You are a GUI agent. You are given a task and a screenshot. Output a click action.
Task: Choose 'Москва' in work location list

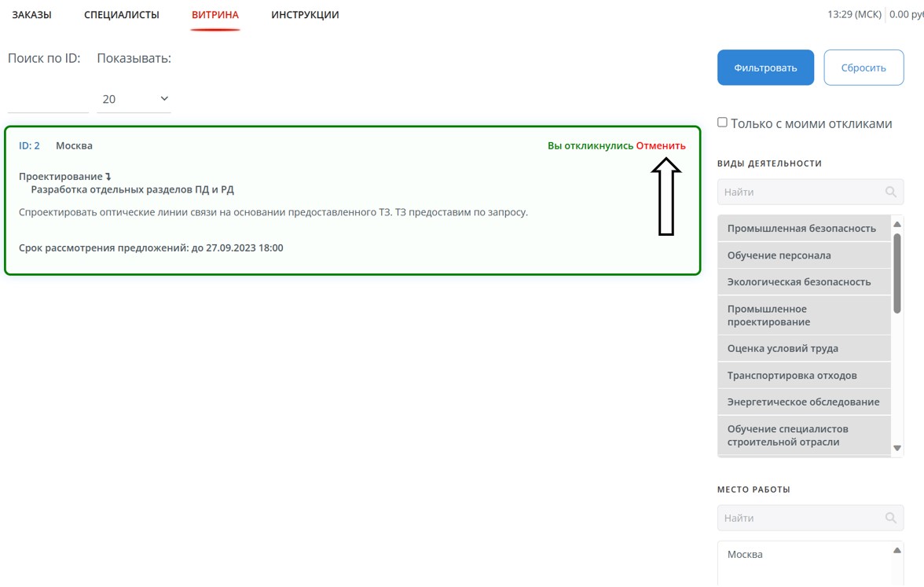745,555
